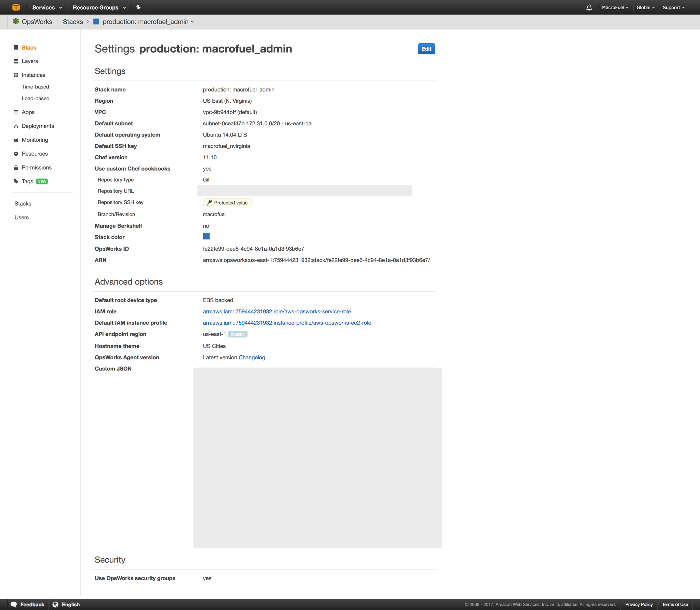This screenshot has width=700, height=610.
Task: Open the Services dropdown menu
Action: pos(47,8)
